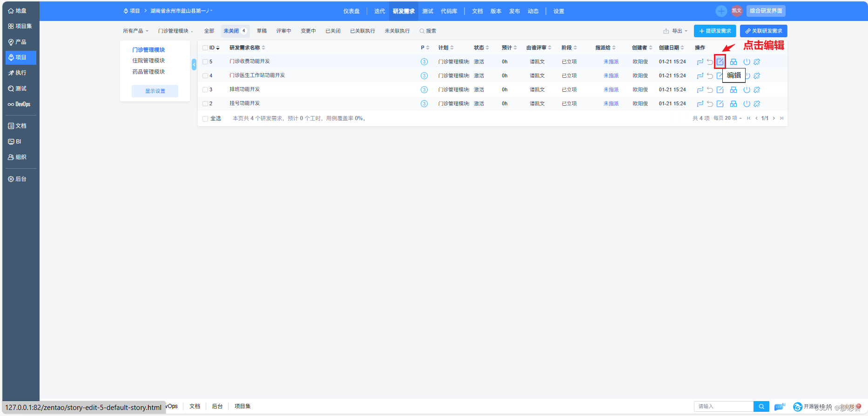Sort by the 状态 column header
The image size is (868, 416).
[481, 48]
